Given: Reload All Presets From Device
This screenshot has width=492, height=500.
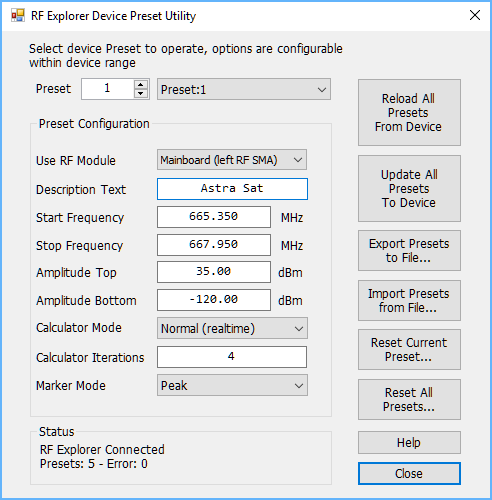Looking at the screenshot, I should (x=409, y=113).
